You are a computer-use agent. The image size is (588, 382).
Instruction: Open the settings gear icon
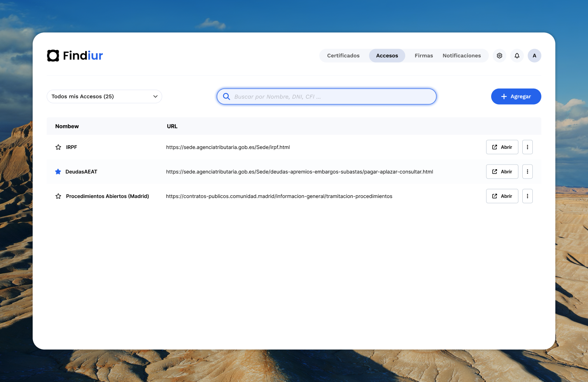tap(499, 56)
